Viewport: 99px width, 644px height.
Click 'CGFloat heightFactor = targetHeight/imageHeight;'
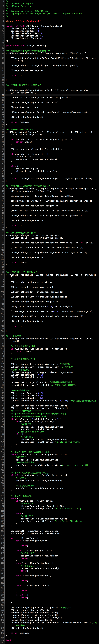[41, 408]
